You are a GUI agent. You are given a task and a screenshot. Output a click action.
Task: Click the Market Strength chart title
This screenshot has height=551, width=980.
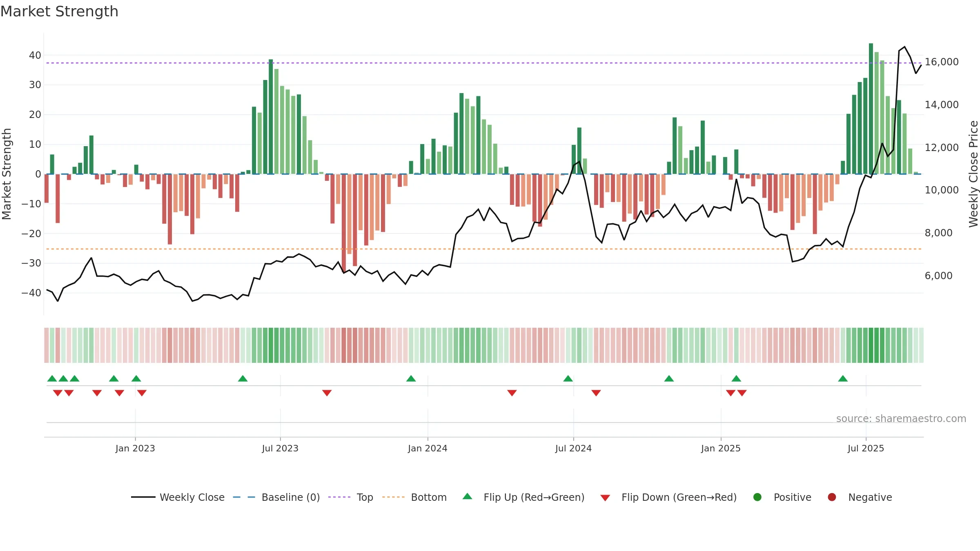coord(59,11)
